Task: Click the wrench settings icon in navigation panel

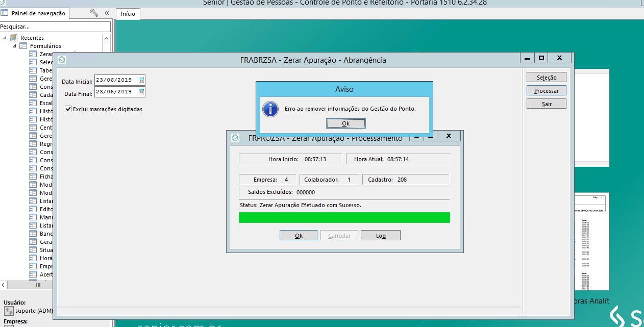Action: pyautogui.click(x=93, y=13)
